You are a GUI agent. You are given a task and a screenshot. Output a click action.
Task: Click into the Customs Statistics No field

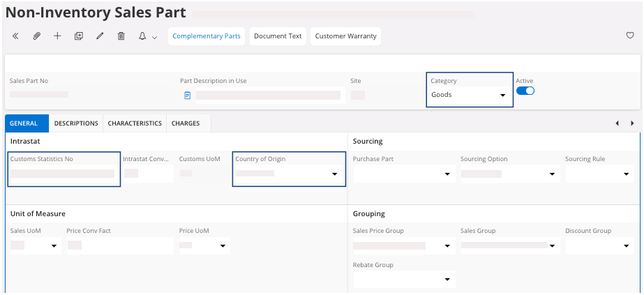pyautogui.click(x=63, y=174)
